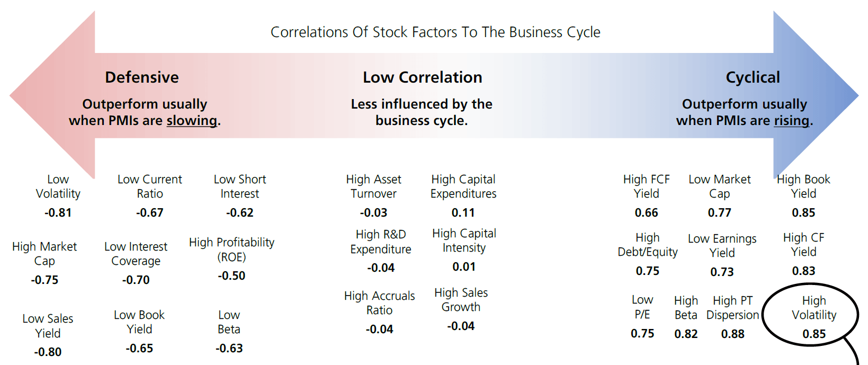Click the chart title about Stock Factors
This screenshot has height=365, width=868.
435,32
